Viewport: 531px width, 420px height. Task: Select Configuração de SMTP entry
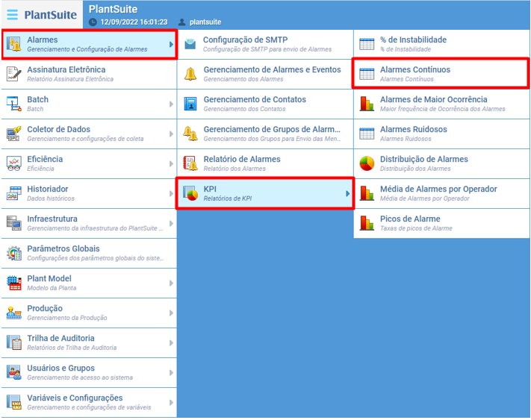(x=265, y=44)
